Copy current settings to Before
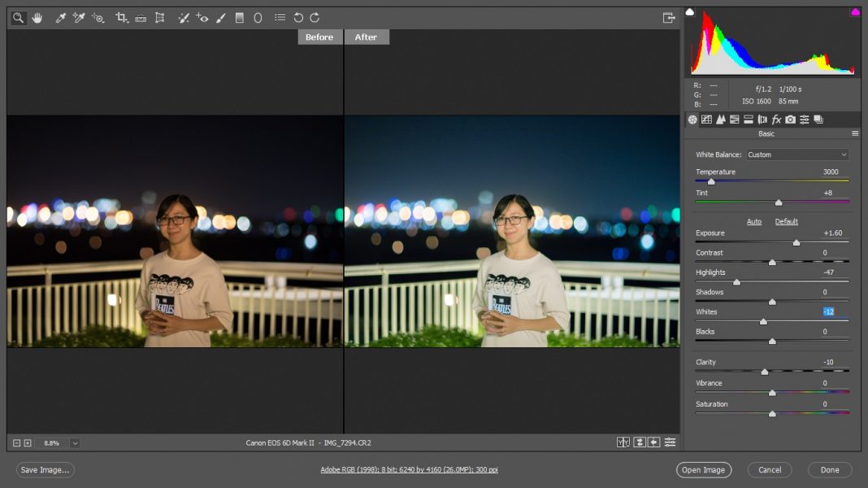The width and height of the screenshot is (868, 488). tap(653, 442)
